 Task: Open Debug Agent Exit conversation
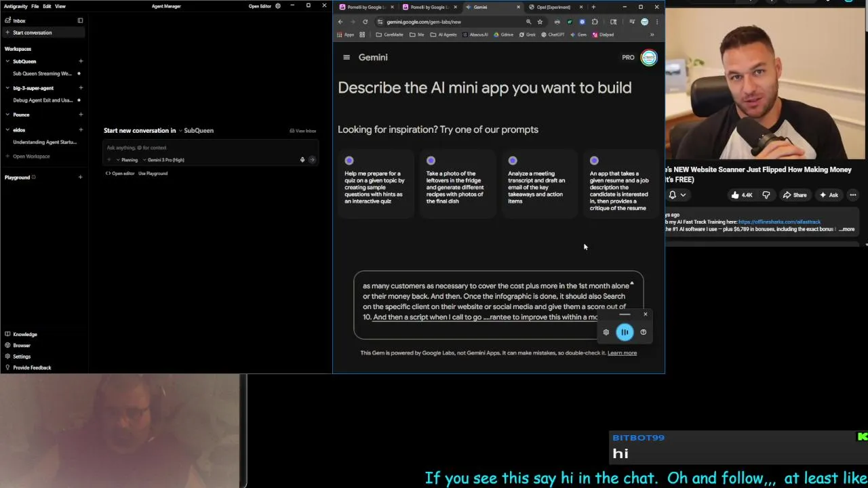(43, 100)
